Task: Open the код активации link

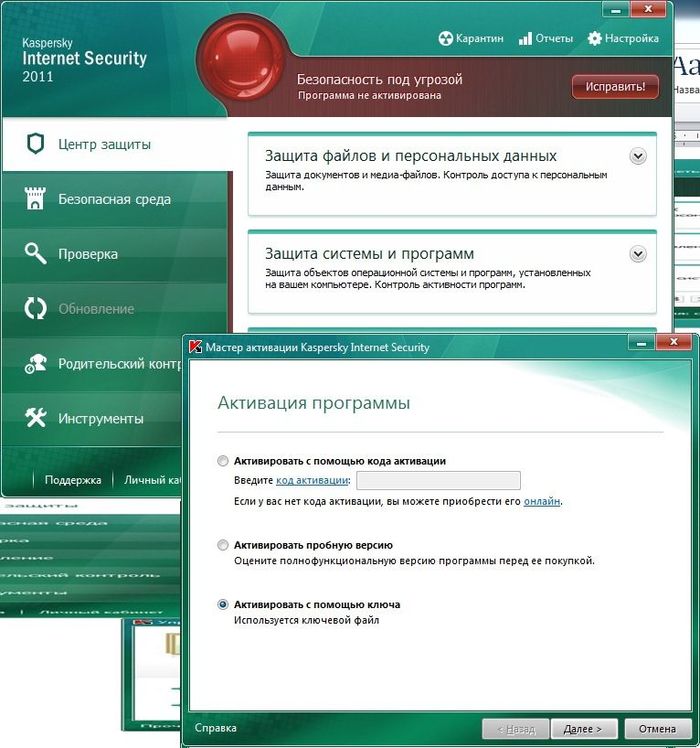Action: 312,480
